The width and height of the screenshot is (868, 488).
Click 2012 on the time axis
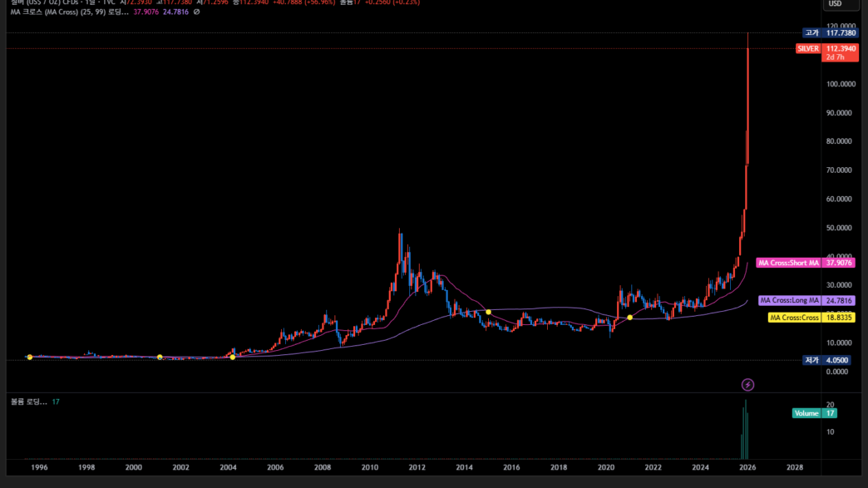click(417, 467)
